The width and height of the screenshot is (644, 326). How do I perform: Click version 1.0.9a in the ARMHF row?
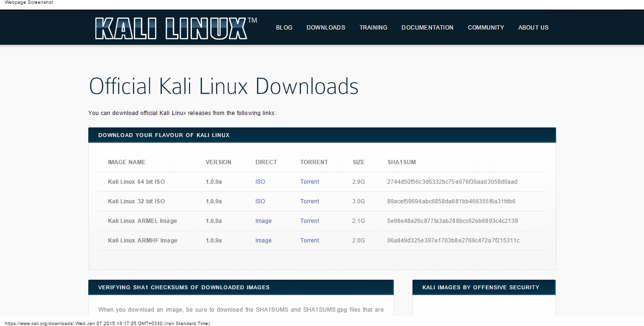pyautogui.click(x=214, y=241)
